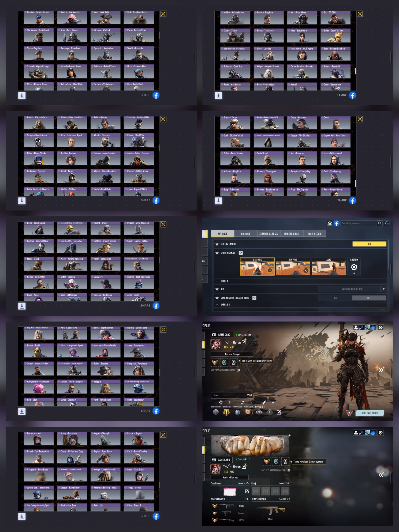399x532 pixels.
Task: Click the Shooting Mode question mark help icon
Action: [241, 253]
